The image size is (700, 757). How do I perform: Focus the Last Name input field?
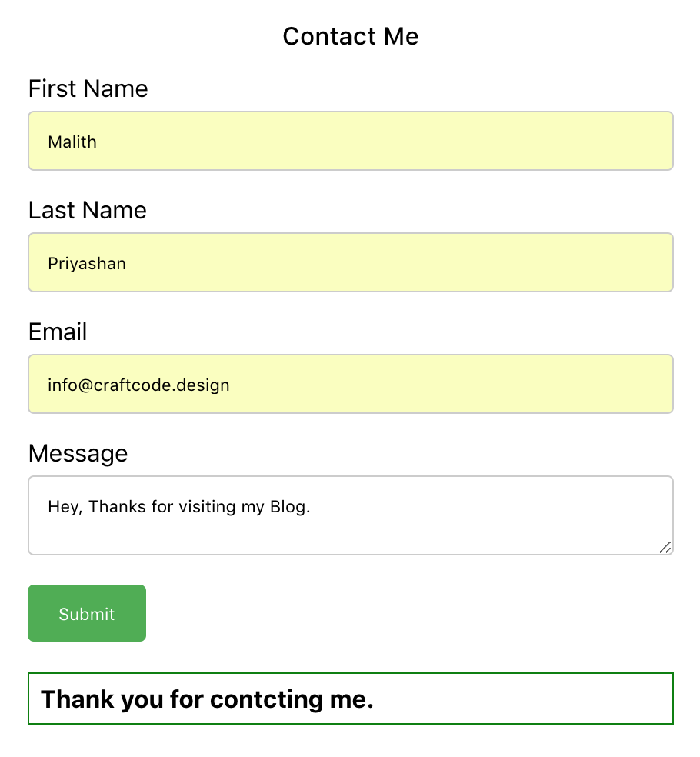(351, 262)
